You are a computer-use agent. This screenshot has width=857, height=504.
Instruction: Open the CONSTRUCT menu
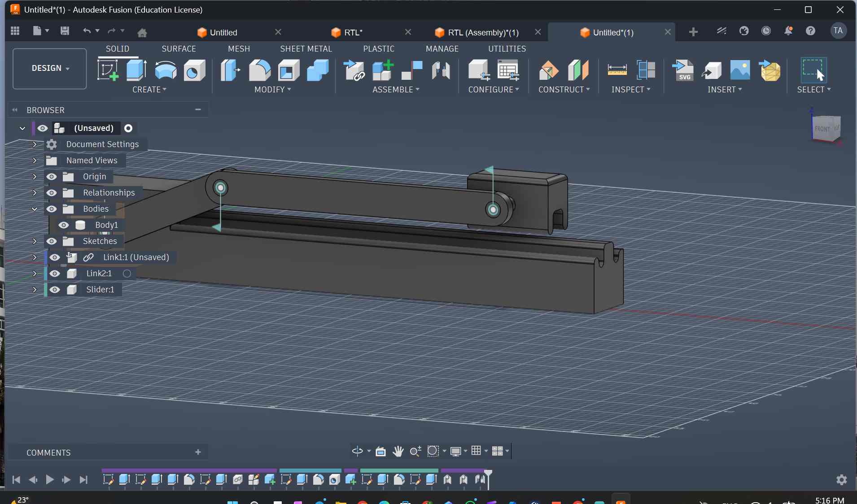pos(564,90)
